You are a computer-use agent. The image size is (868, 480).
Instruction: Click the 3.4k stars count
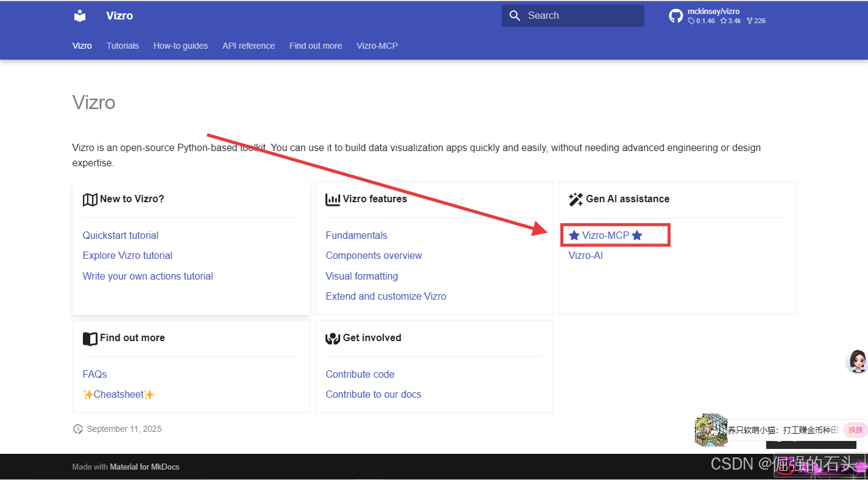tap(731, 21)
